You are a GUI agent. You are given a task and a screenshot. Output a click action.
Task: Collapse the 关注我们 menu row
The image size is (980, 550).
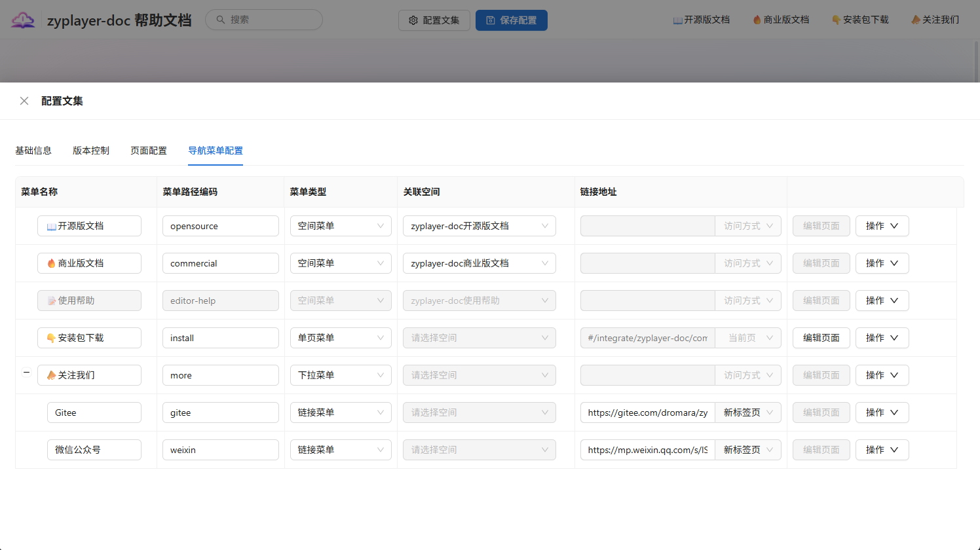click(x=26, y=373)
